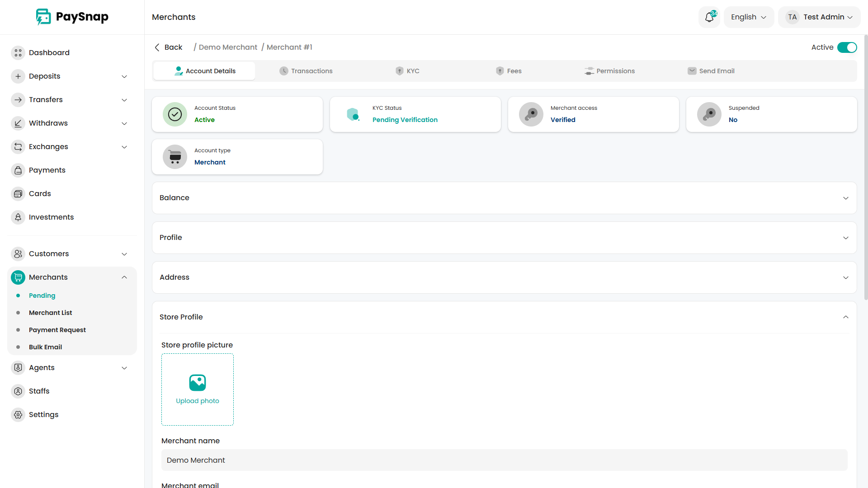Expand the Profile section
Screen dimensions: 868x488
504,238
